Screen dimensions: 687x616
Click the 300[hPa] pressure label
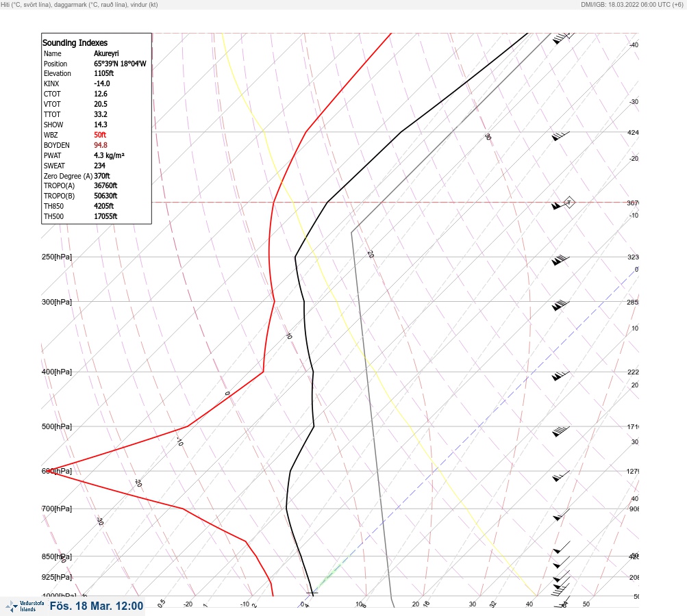pyautogui.click(x=57, y=302)
